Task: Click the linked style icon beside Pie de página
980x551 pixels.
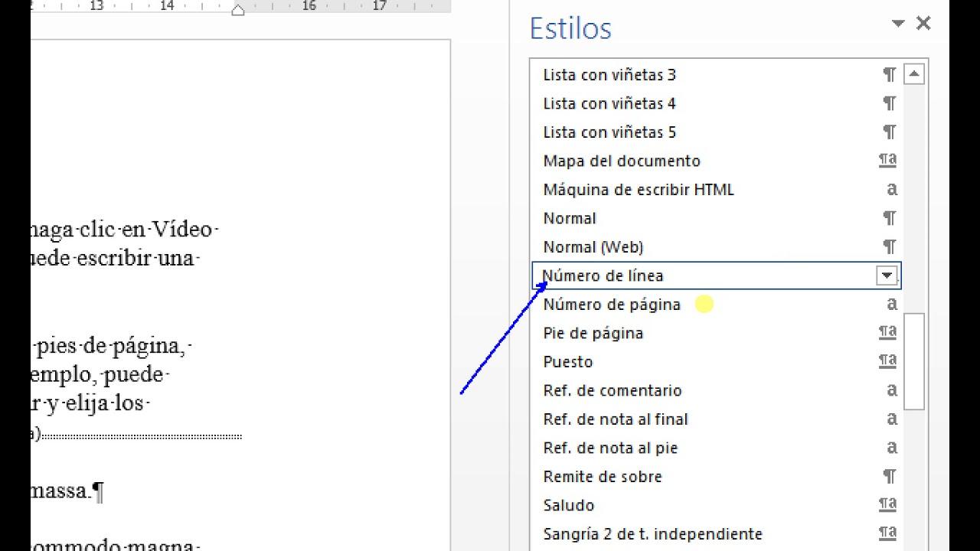Action: pyautogui.click(x=887, y=332)
